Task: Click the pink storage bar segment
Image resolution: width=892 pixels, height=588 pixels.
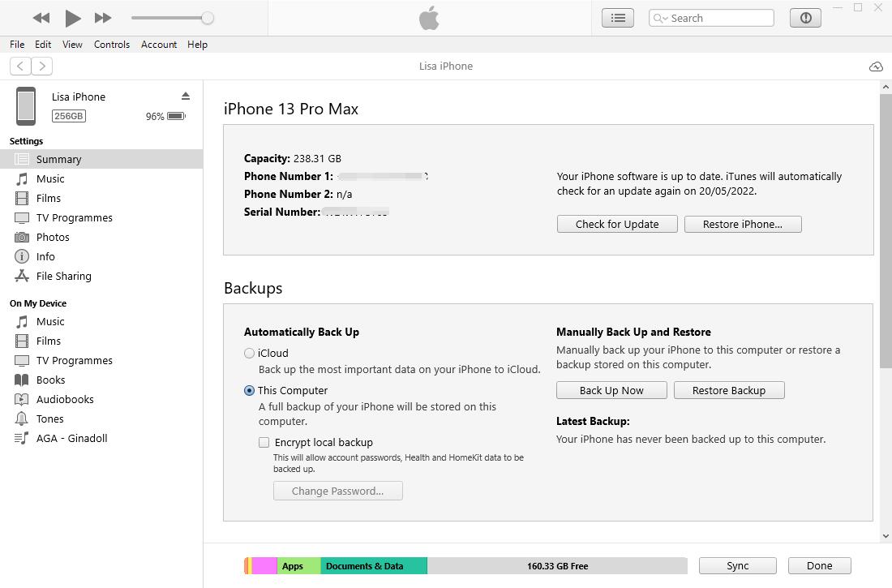Action: [x=264, y=566]
